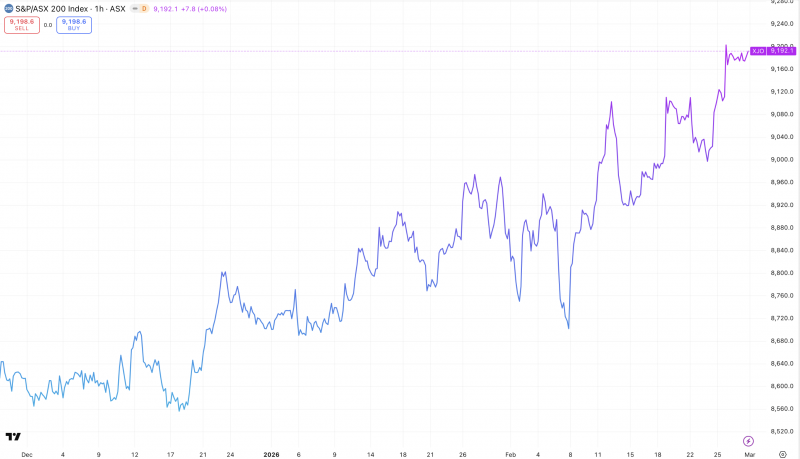800x459 pixels.
Task: Select the 2026 label on time axis
Action: click(x=271, y=453)
